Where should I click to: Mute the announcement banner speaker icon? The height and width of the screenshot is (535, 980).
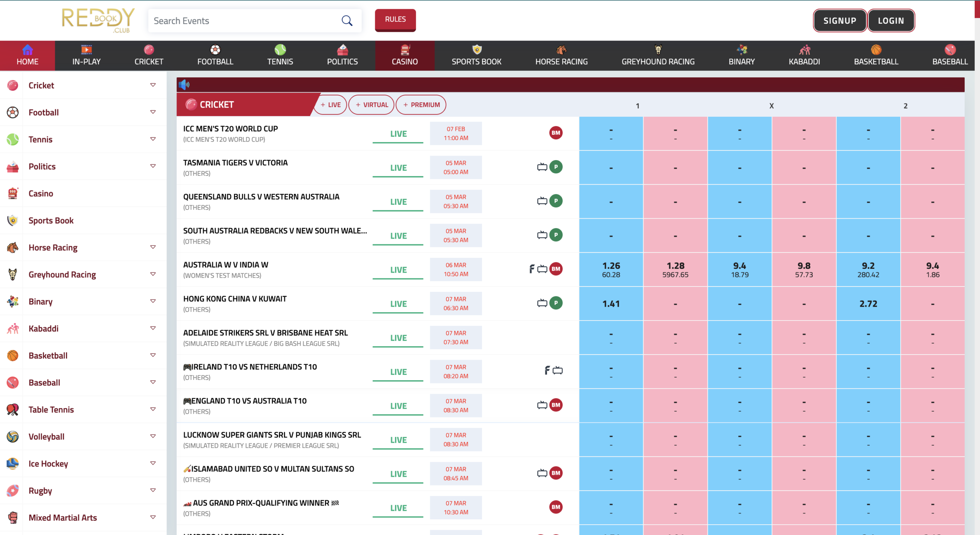pos(185,84)
